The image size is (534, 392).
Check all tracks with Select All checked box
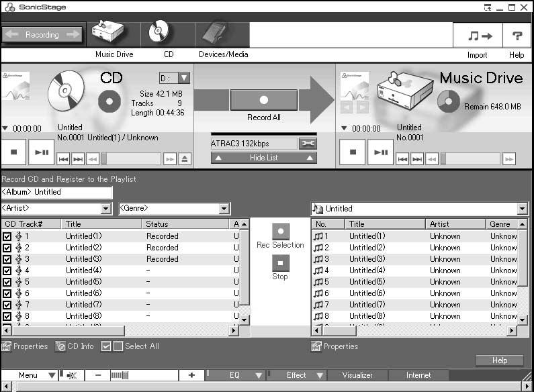106,346
